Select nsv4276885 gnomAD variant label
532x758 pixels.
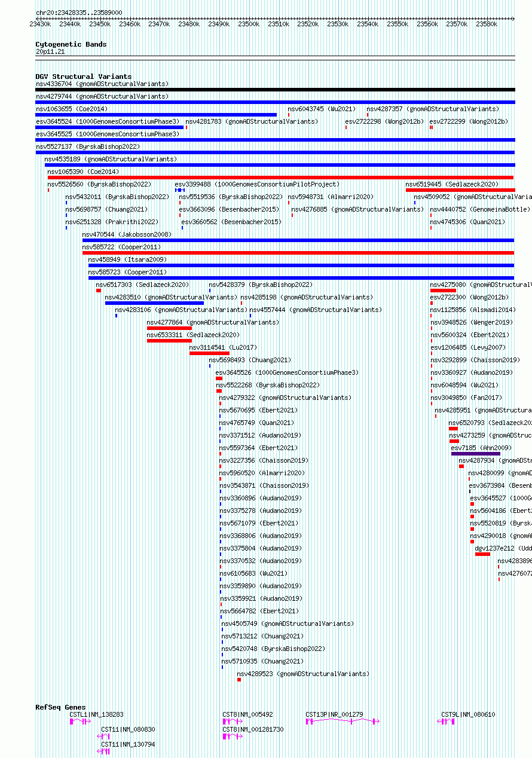[357, 209]
